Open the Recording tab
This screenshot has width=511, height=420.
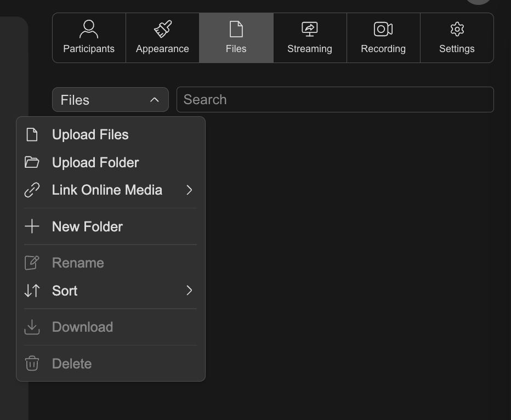tap(383, 38)
